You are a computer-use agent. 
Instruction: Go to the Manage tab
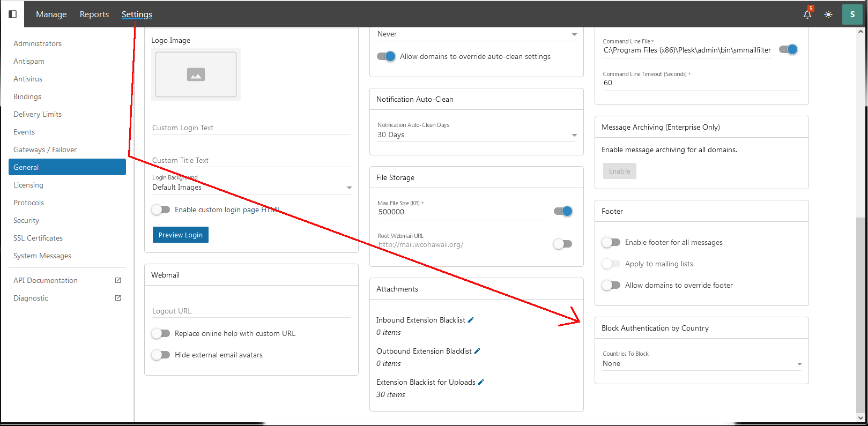pyautogui.click(x=51, y=14)
